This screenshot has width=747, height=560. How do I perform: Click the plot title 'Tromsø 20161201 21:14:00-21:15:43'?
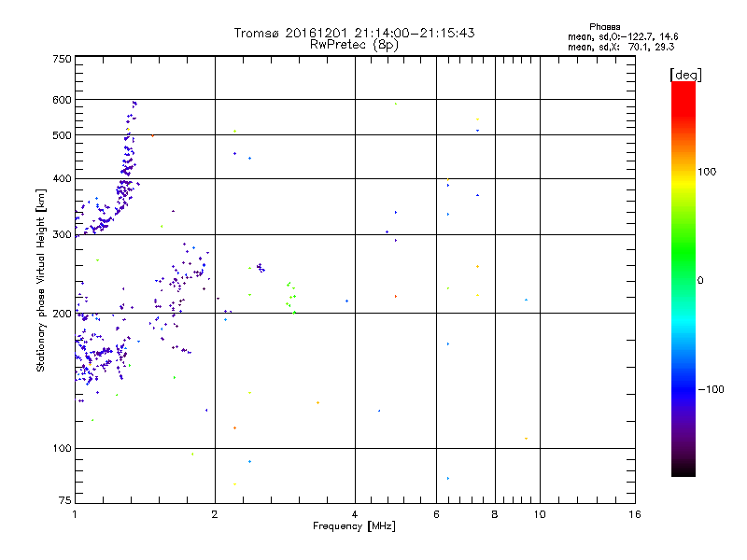(354, 33)
